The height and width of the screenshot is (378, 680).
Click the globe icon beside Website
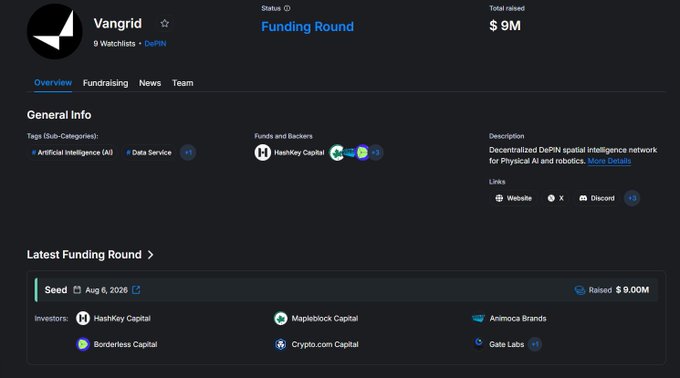[x=499, y=198]
